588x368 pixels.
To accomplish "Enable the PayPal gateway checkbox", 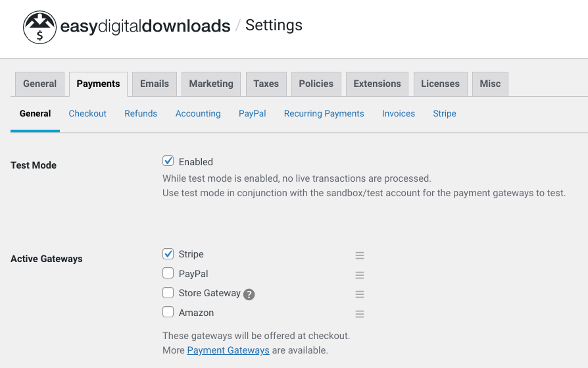I will (168, 273).
